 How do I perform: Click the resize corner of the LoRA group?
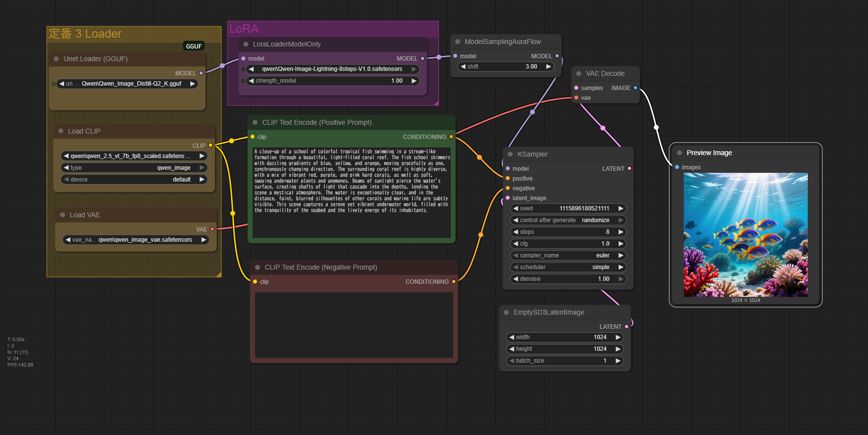tap(435, 102)
